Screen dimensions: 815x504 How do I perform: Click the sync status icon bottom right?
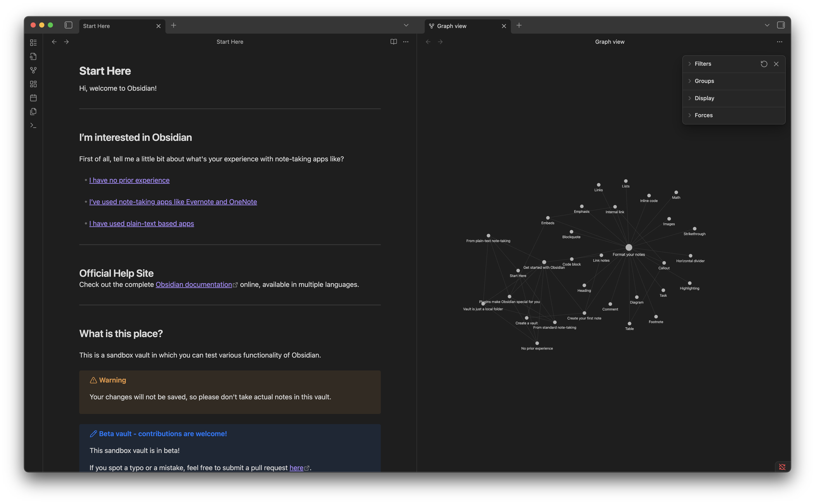click(x=782, y=467)
